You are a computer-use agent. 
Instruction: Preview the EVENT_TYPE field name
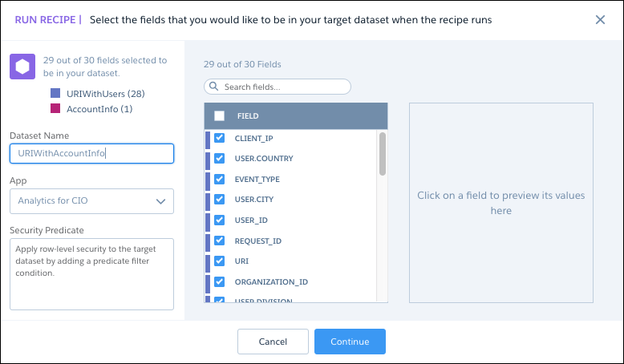click(257, 180)
